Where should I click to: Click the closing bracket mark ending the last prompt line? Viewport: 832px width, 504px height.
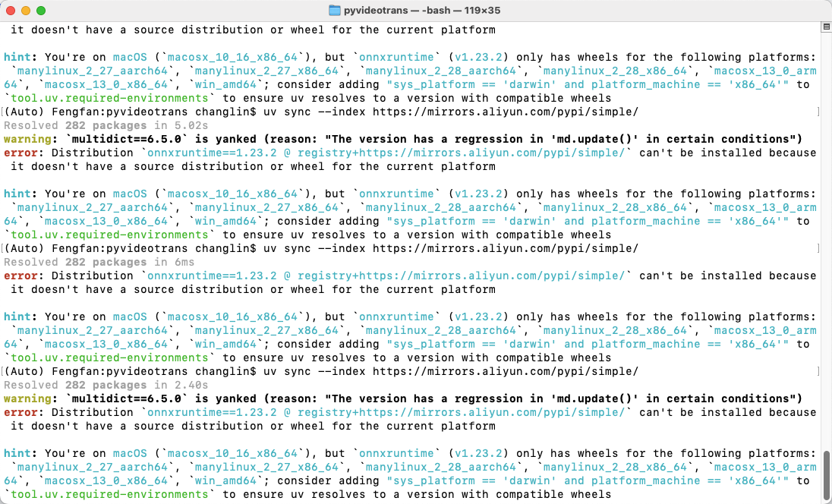tap(818, 371)
